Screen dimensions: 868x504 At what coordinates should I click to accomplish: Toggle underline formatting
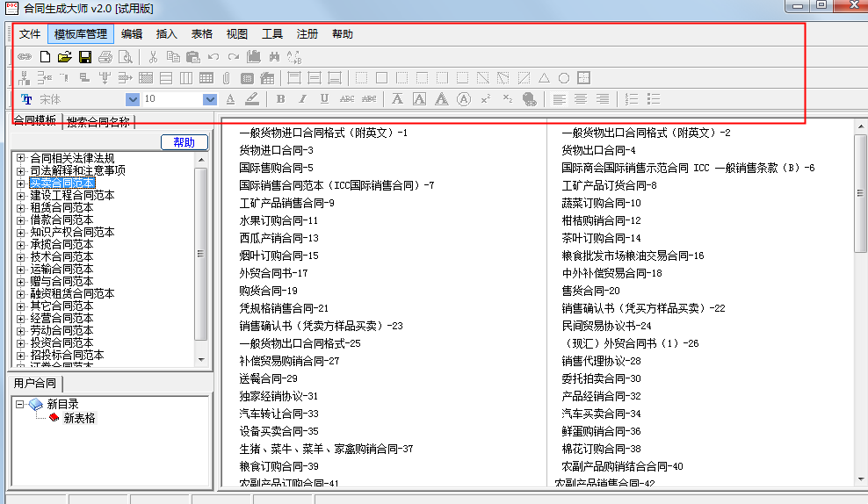coord(324,99)
